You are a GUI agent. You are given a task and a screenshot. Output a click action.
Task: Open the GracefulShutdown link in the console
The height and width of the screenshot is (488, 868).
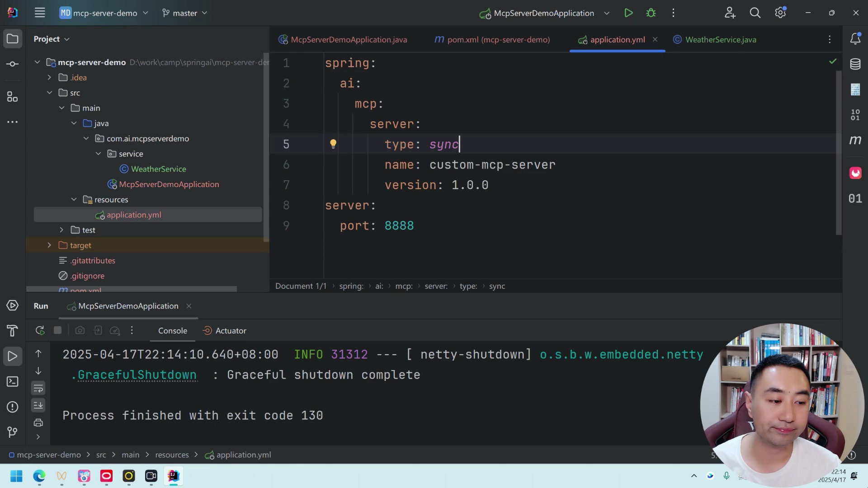tap(137, 375)
